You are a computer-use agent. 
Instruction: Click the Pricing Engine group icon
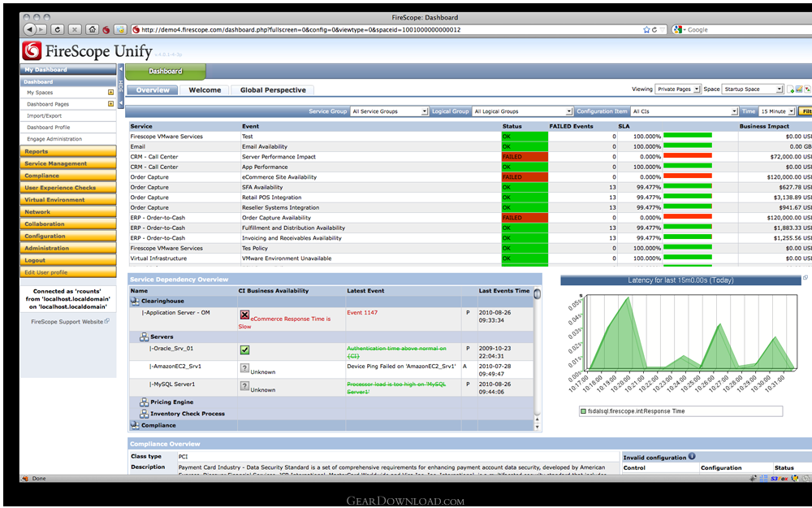[145, 402]
